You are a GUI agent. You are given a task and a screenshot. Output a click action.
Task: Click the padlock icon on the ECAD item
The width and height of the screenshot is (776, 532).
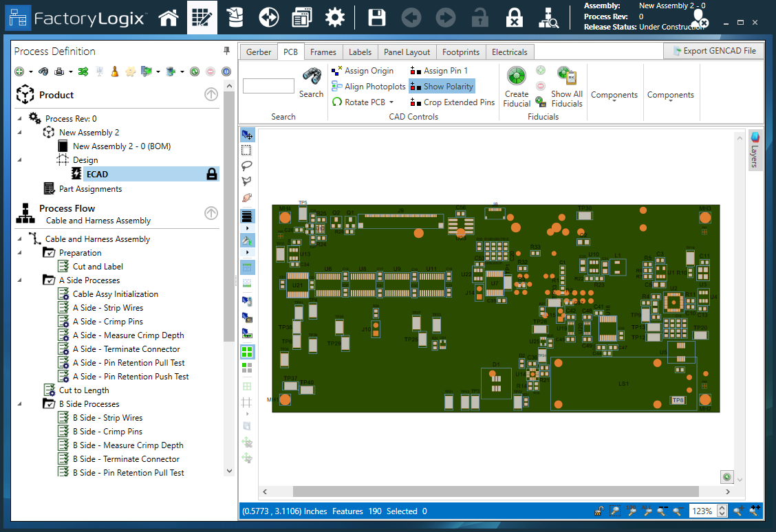pos(211,173)
